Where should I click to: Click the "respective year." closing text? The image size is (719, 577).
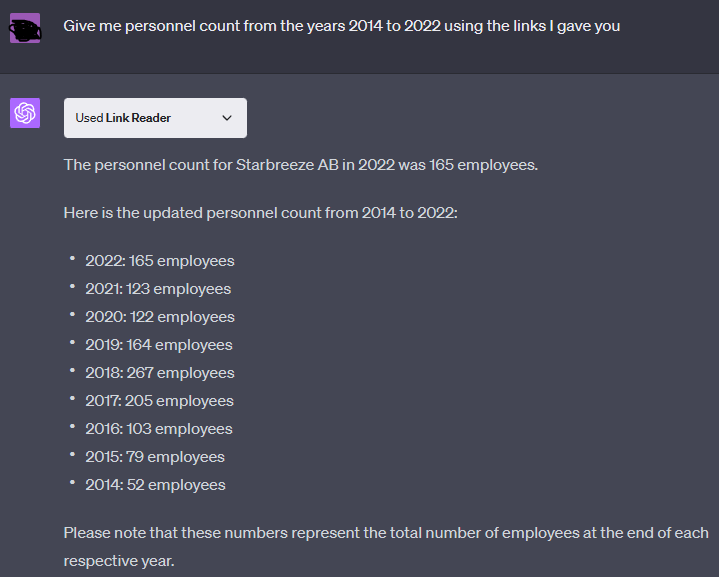pyautogui.click(x=116, y=561)
